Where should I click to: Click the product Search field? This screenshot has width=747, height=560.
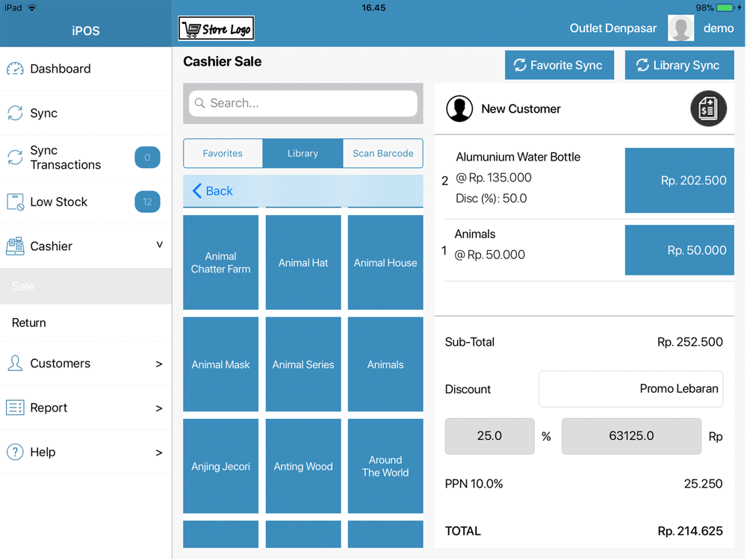pyautogui.click(x=303, y=103)
